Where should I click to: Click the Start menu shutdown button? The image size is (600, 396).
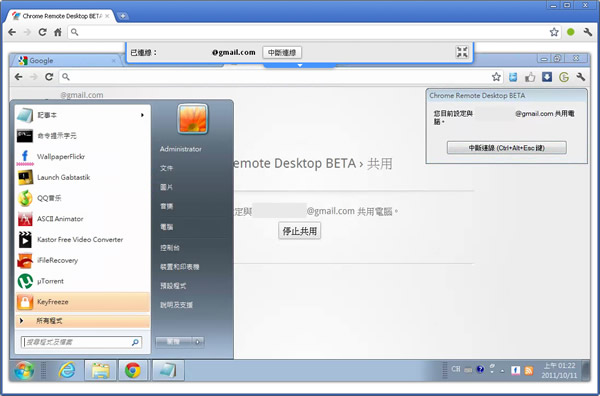[174, 342]
